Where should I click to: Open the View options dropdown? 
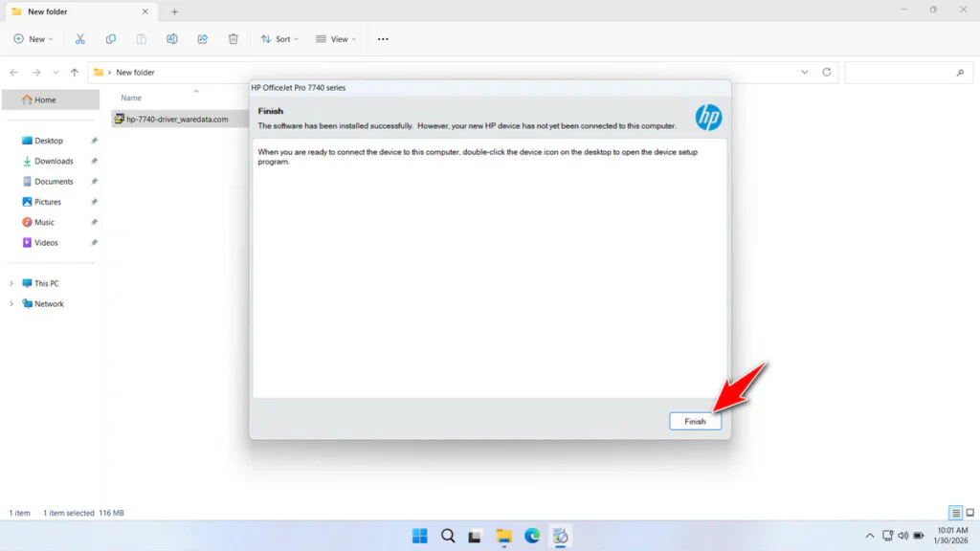tap(336, 38)
